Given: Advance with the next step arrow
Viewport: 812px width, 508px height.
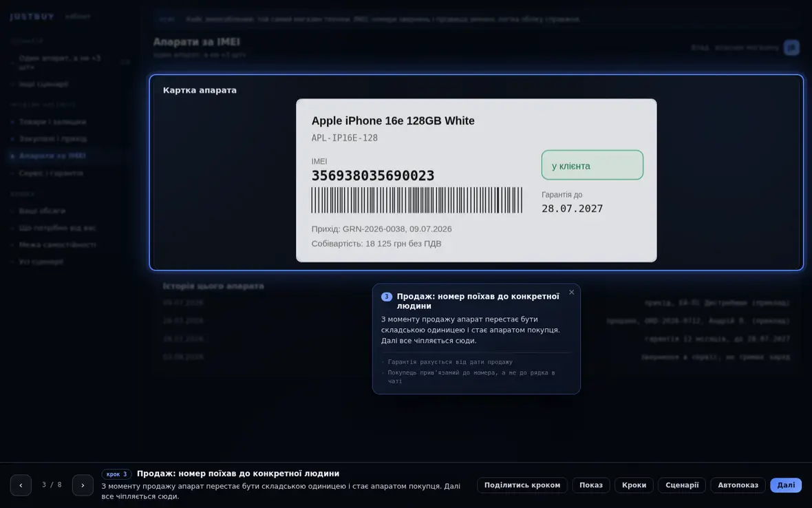Looking at the screenshot, I should point(83,485).
